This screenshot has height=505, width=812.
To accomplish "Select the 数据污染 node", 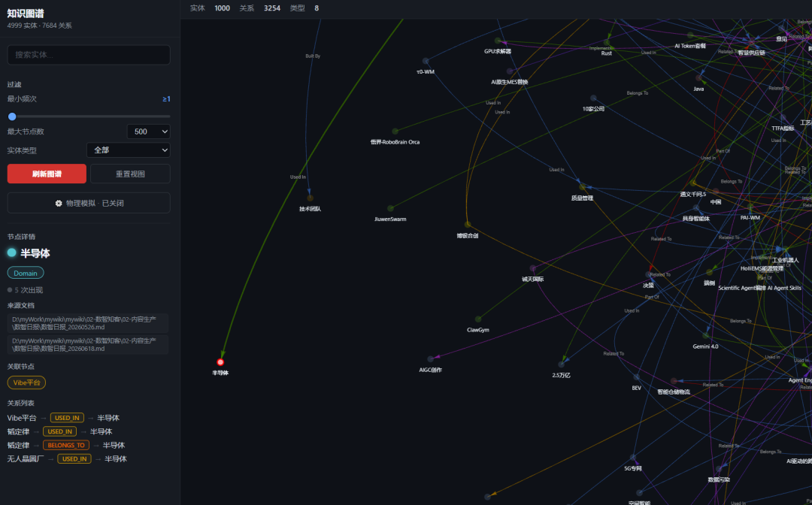I will [719, 469].
